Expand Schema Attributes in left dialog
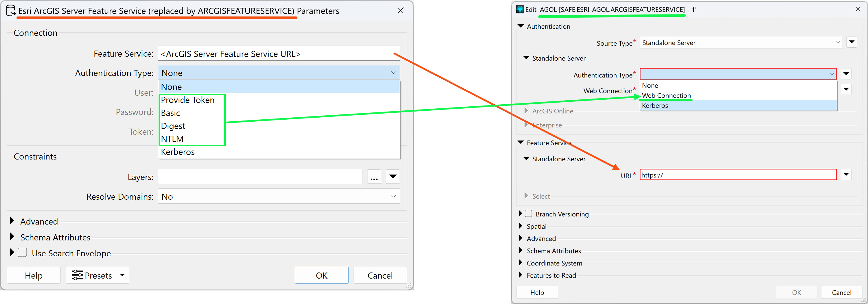The width and height of the screenshot is (868, 304). coord(12,237)
